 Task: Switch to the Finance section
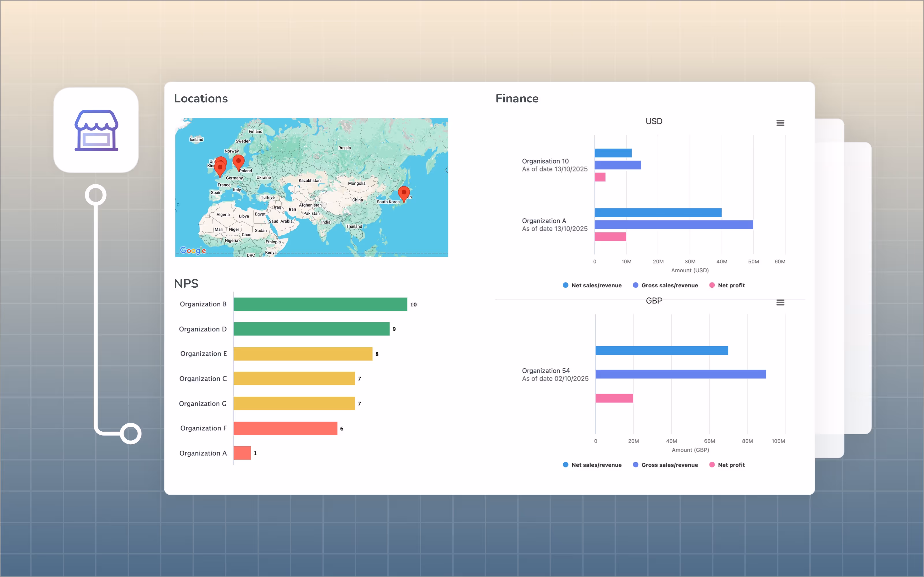[517, 98]
